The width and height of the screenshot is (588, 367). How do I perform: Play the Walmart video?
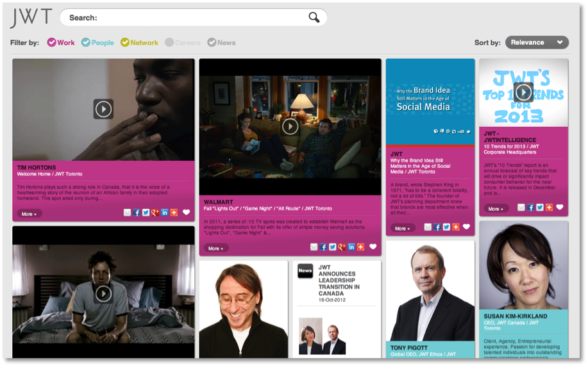(290, 127)
